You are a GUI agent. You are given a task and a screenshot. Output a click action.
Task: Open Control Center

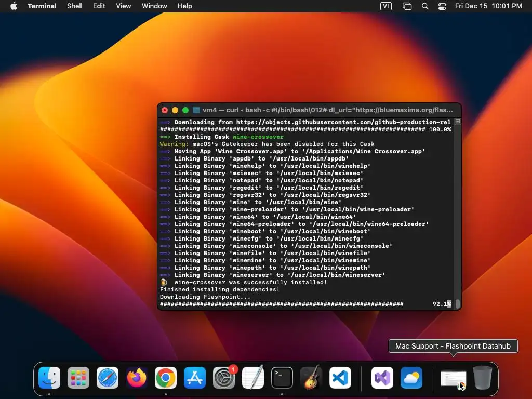tap(442, 6)
